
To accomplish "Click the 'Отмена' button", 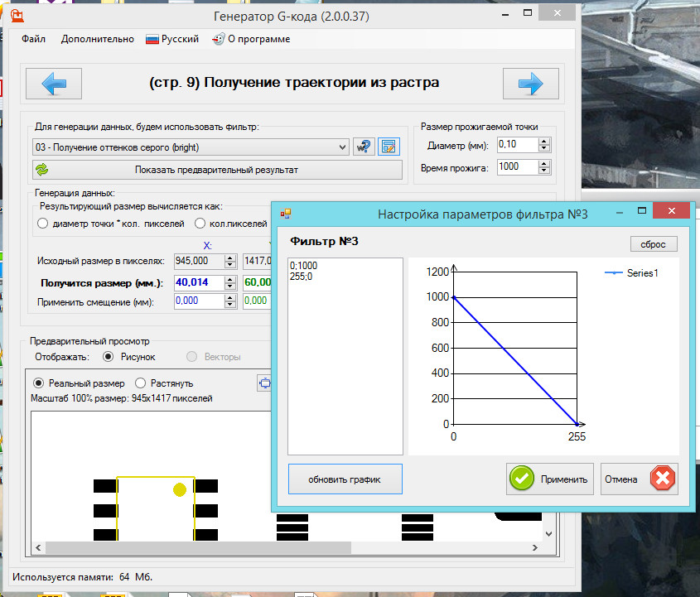I will point(639,479).
